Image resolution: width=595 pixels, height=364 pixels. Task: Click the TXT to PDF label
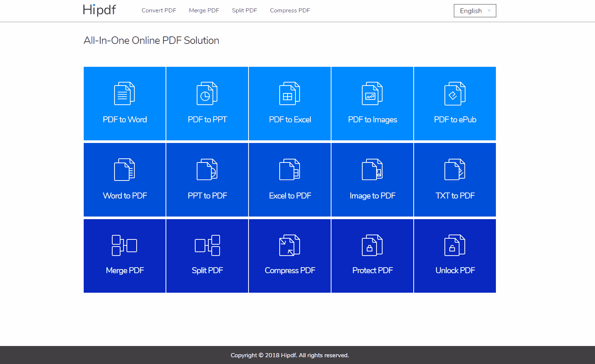pyautogui.click(x=455, y=196)
